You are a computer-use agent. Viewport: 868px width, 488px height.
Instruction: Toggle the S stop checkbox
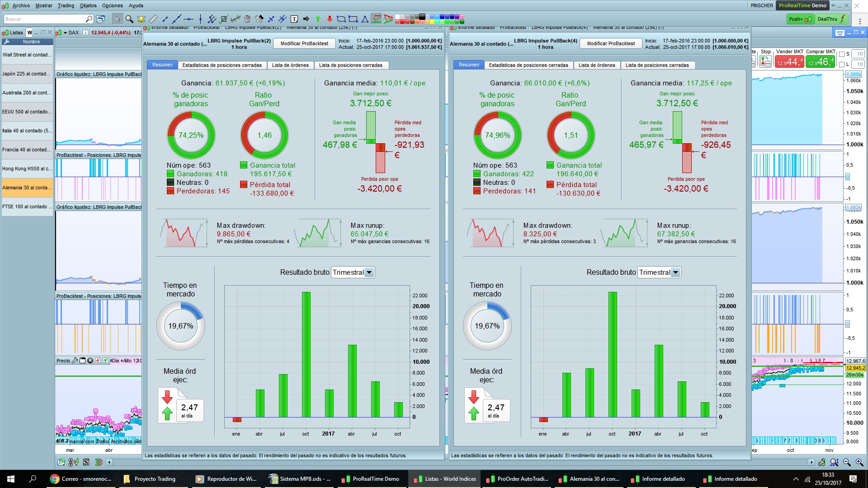[x=842, y=54]
